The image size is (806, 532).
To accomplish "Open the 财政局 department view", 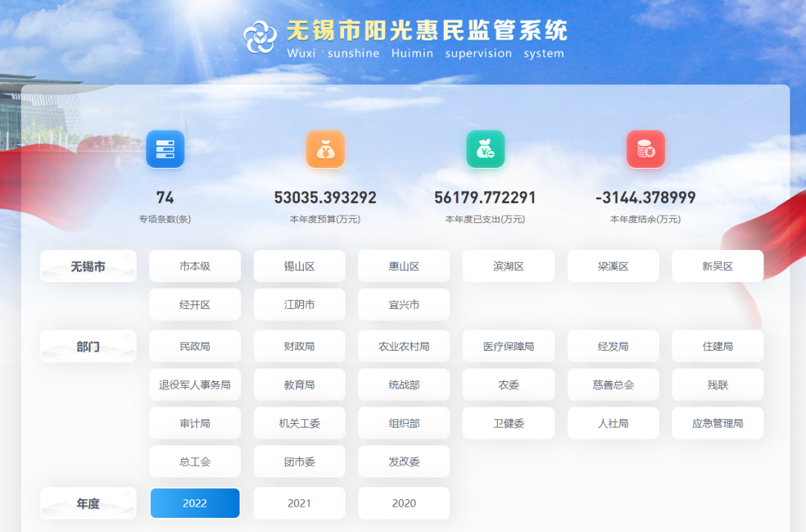I will point(299,345).
